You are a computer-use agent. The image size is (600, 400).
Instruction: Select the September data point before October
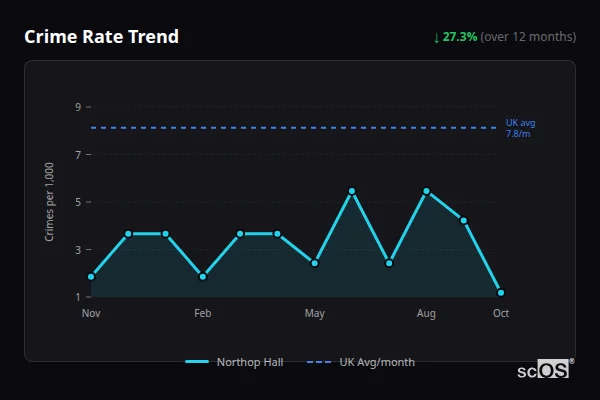464,220
